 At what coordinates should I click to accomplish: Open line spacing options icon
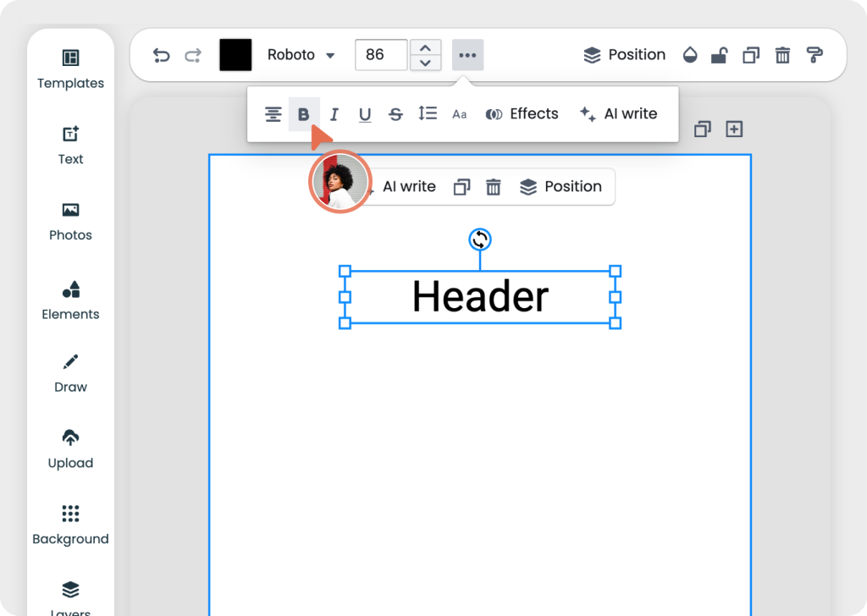click(x=428, y=114)
